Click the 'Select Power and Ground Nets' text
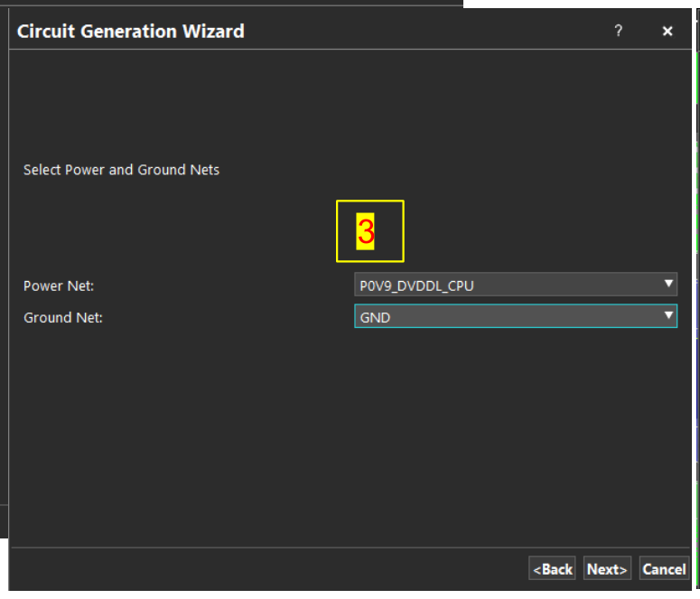Viewport: 700px width, 599px height. coord(121,170)
